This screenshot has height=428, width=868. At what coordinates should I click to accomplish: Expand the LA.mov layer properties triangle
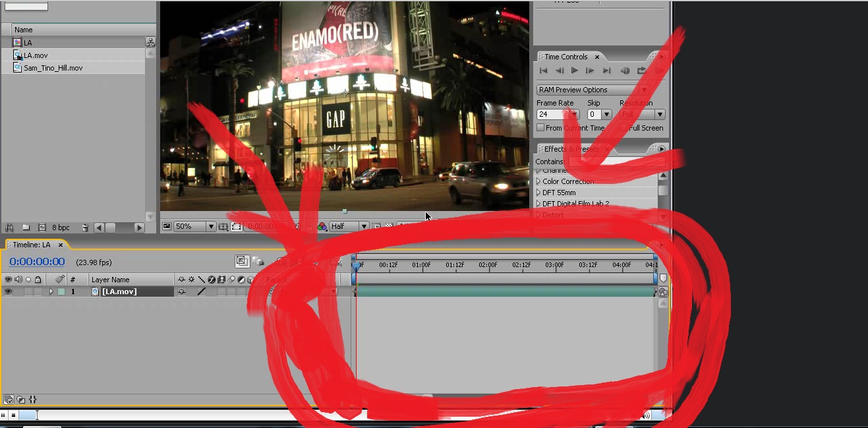point(51,291)
